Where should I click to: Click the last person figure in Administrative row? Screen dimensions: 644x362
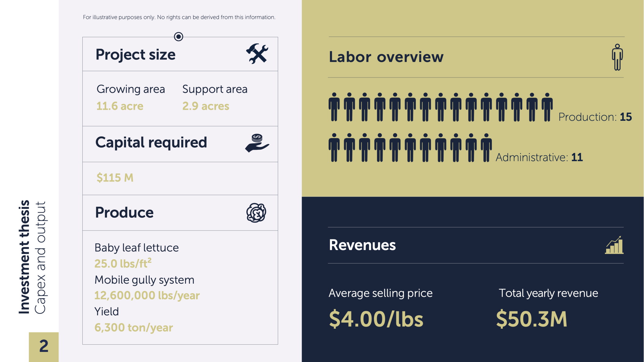[x=486, y=148]
